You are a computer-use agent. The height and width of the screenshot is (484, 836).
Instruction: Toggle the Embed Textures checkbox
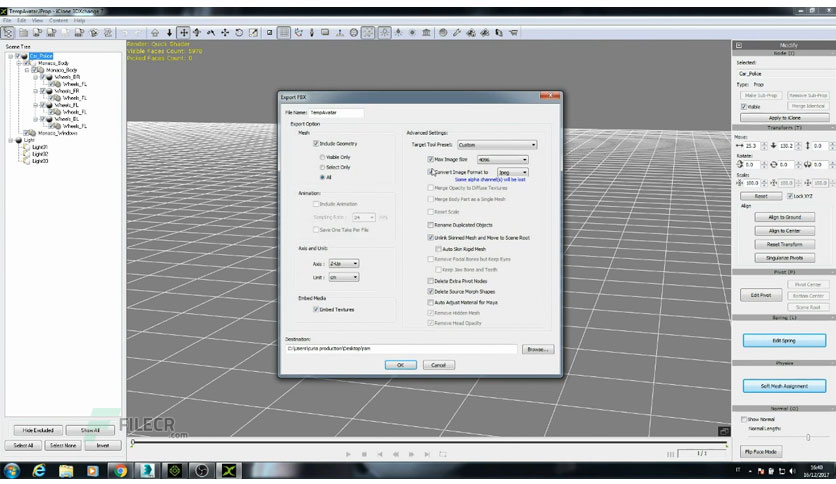tap(316, 309)
